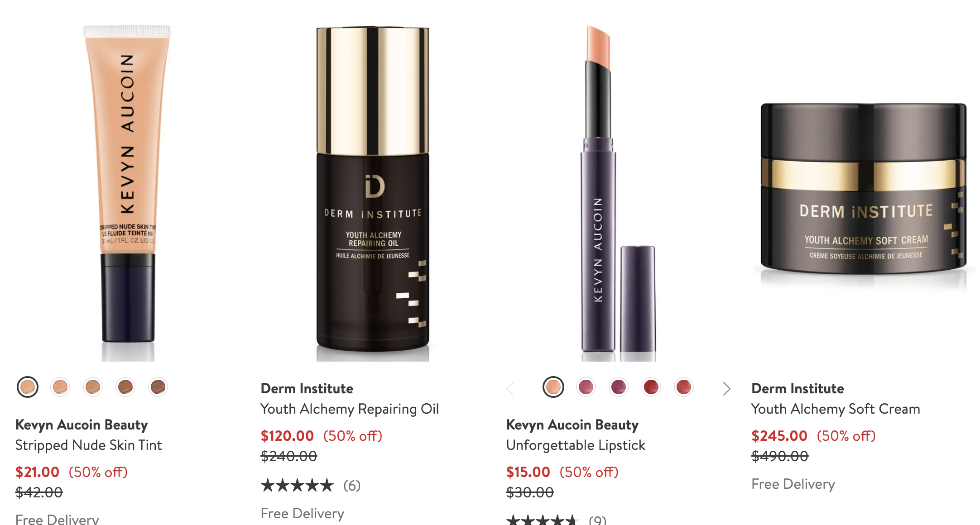Pick the mauve pink lipstick swatch
Viewport: 980px width, 525px height.
(586, 387)
